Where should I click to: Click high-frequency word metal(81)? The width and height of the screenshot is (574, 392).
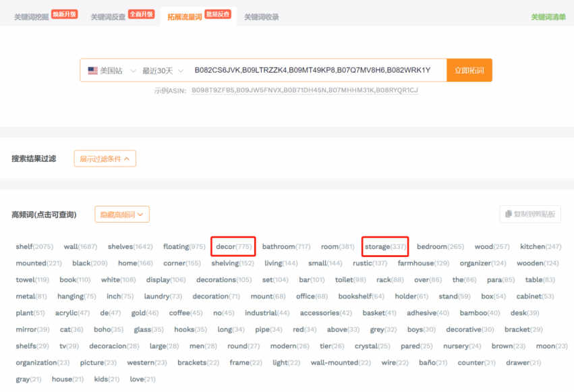(x=31, y=296)
